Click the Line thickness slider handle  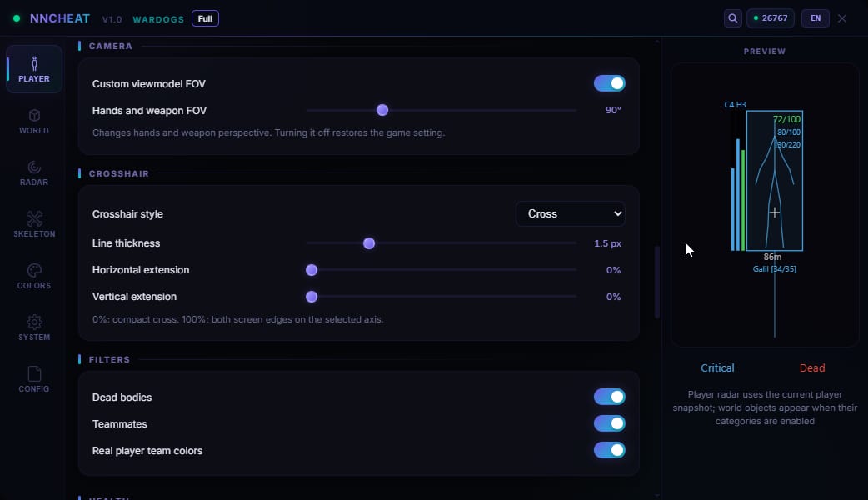369,243
